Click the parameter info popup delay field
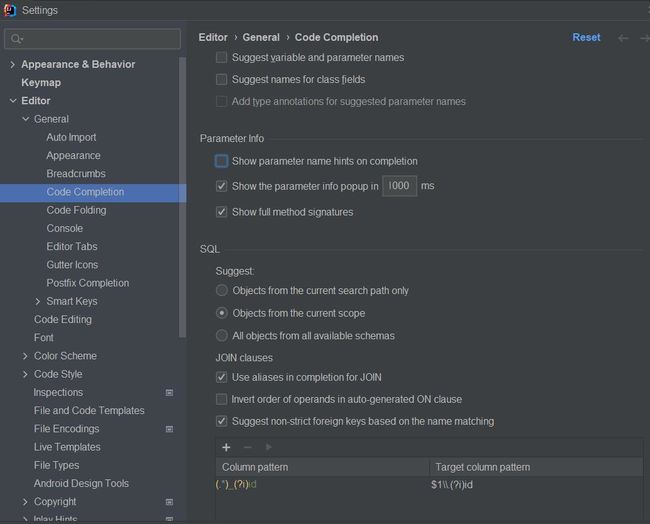Image resolution: width=650 pixels, height=524 pixels. coord(400,186)
